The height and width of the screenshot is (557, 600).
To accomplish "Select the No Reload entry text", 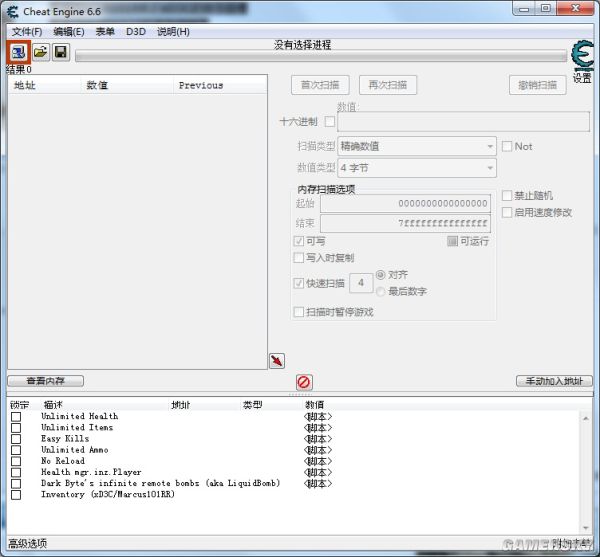I will click(63, 461).
